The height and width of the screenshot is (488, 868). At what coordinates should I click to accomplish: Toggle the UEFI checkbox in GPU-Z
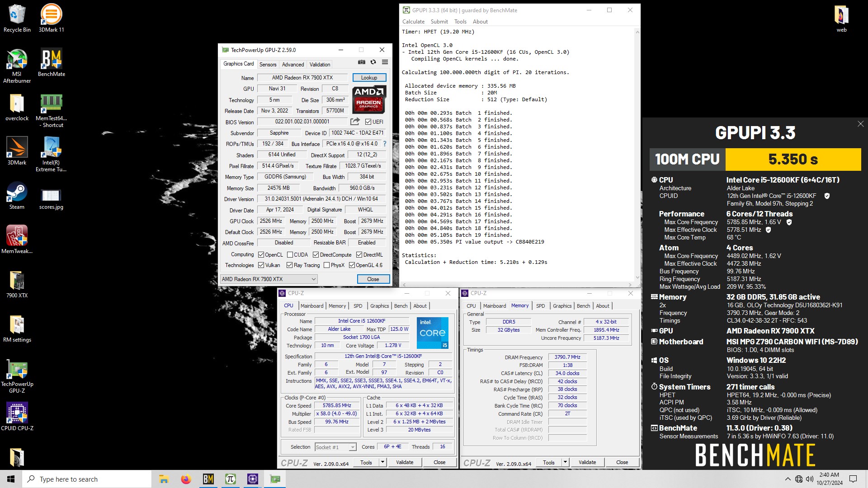coord(368,122)
